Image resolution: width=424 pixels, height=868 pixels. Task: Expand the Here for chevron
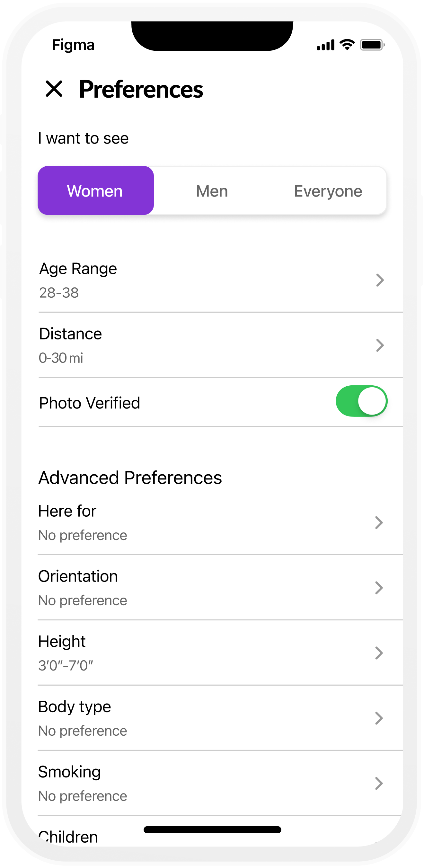tap(379, 522)
